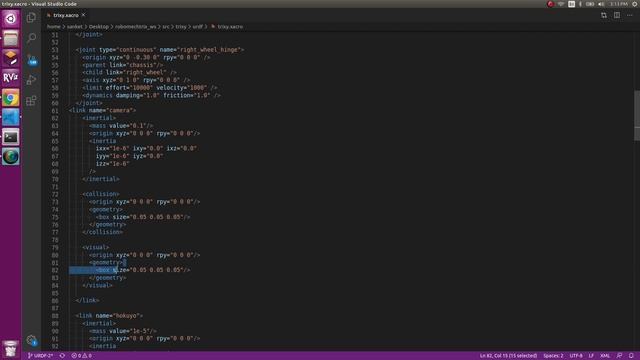Viewport: 640px width, 360px height.
Task: Click line 56 child link 'right_wheel'
Action: coord(129,73)
